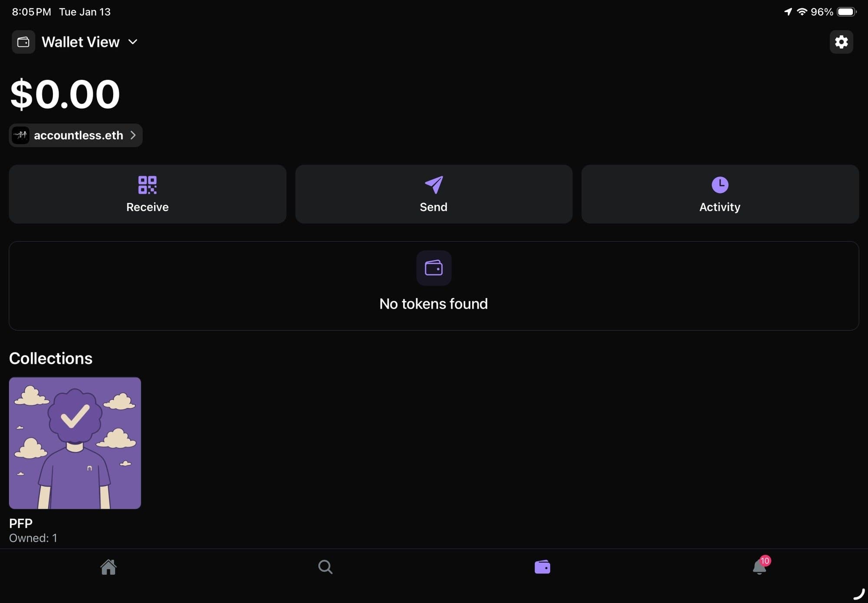
Task: Tap the Send paper plane button
Action: coord(434,194)
